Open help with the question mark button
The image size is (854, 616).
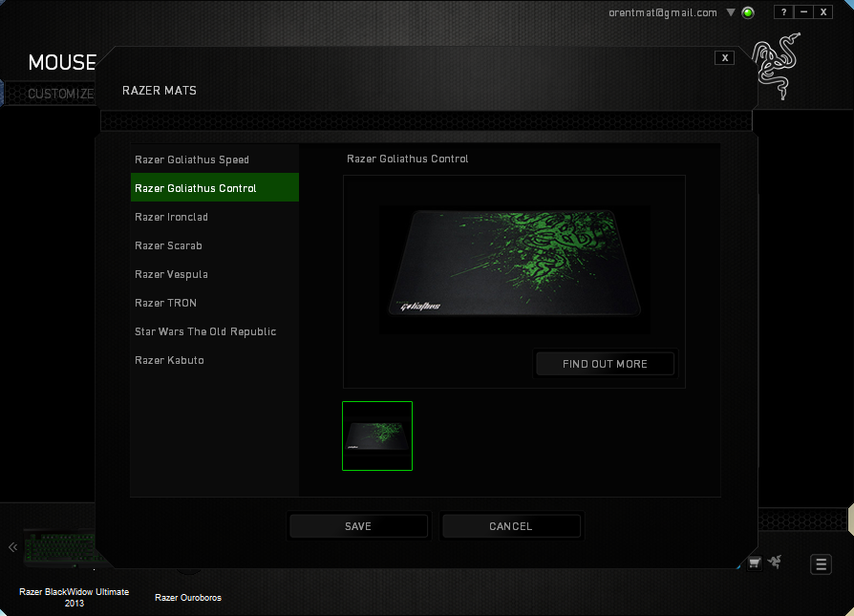click(783, 12)
